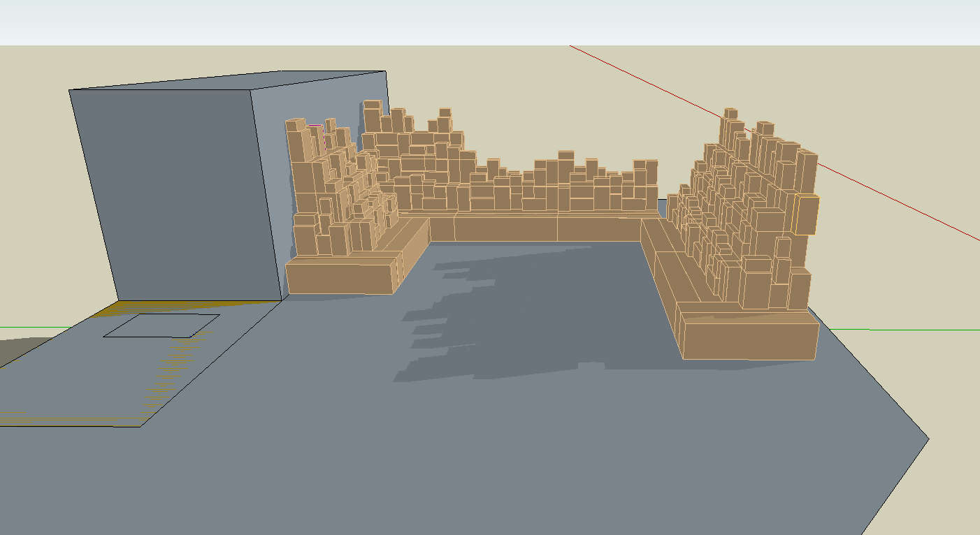Screen dimensions: 980x535
Task: Select the long tan base block at front right
Action: point(749,339)
